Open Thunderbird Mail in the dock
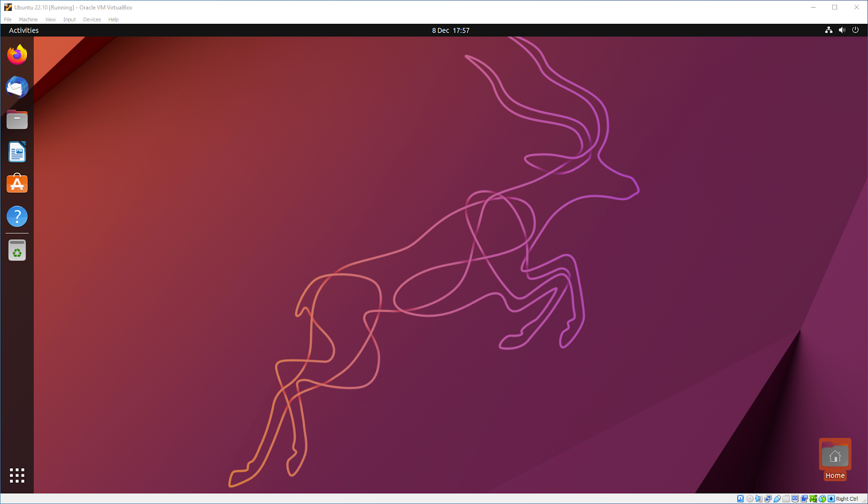 tap(17, 87)
